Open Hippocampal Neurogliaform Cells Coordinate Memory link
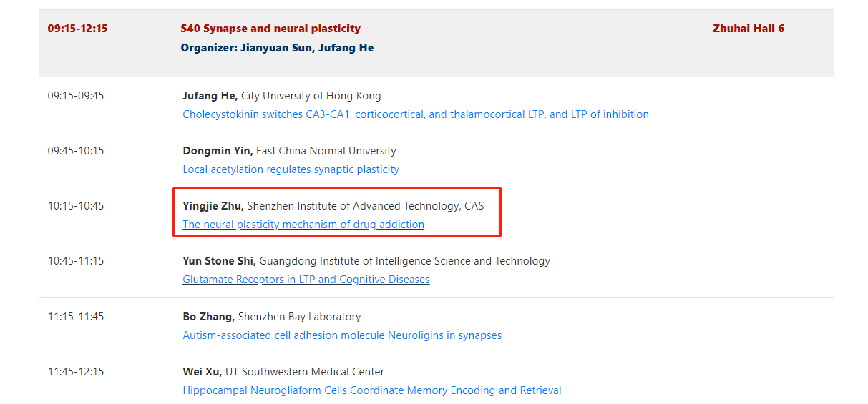 pyautogui.click(x=372, y=390)
